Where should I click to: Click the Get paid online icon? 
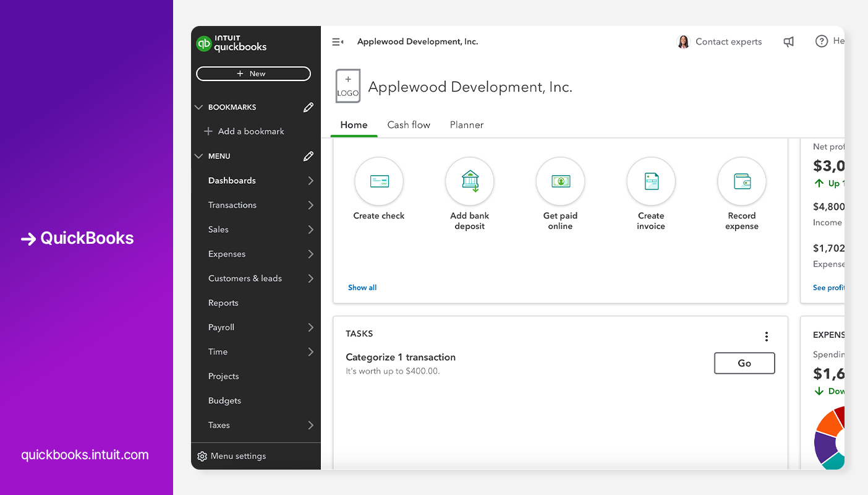(x=560, y=181)
